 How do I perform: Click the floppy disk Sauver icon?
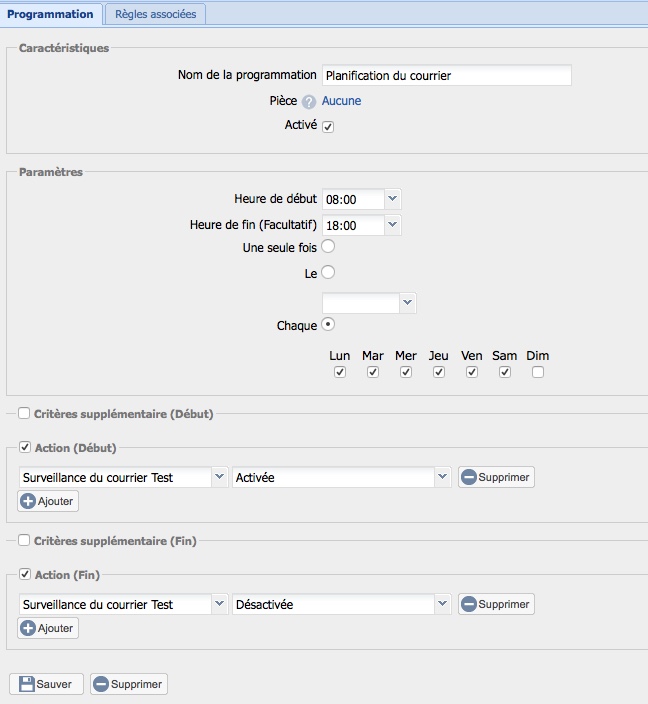coord(27,684)
